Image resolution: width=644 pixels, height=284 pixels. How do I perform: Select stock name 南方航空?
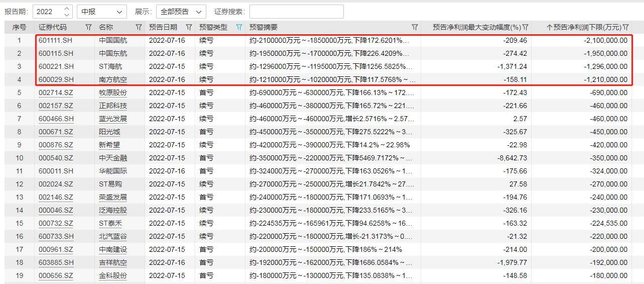113,79
